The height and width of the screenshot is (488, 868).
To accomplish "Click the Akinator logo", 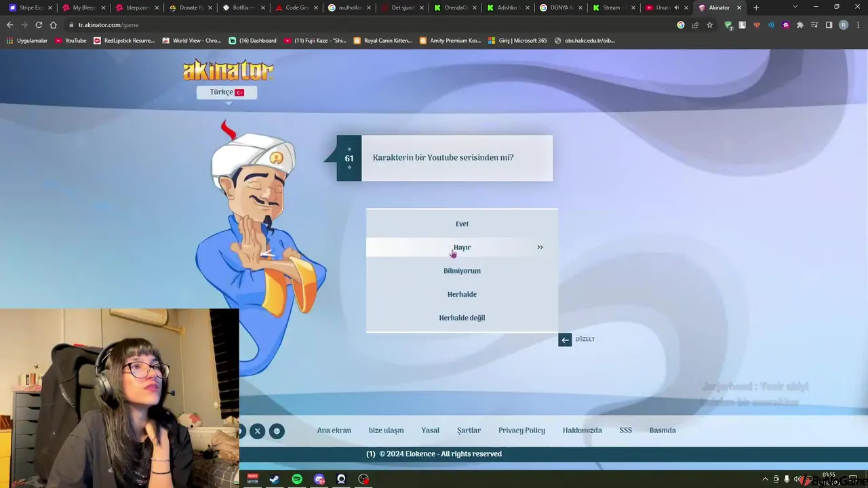I will (228, 70).
